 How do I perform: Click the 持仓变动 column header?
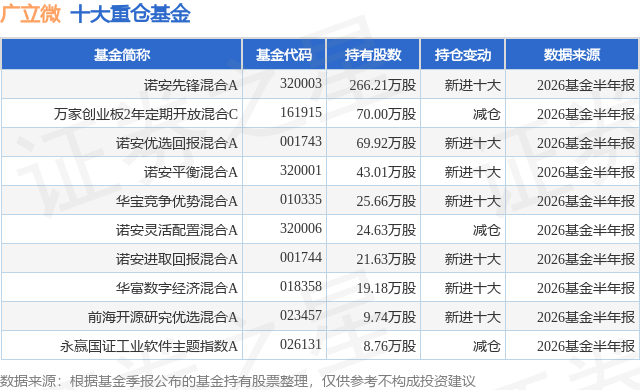(463, 54)
